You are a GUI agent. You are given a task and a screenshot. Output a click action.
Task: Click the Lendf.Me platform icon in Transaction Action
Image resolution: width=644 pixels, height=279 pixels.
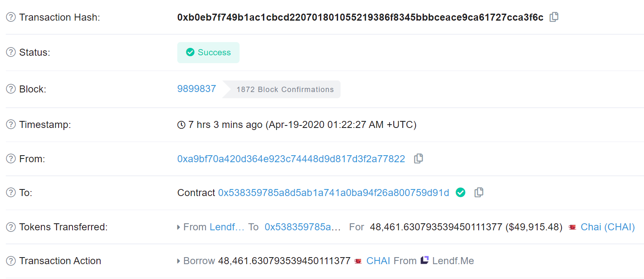click(x=425, y=260)
